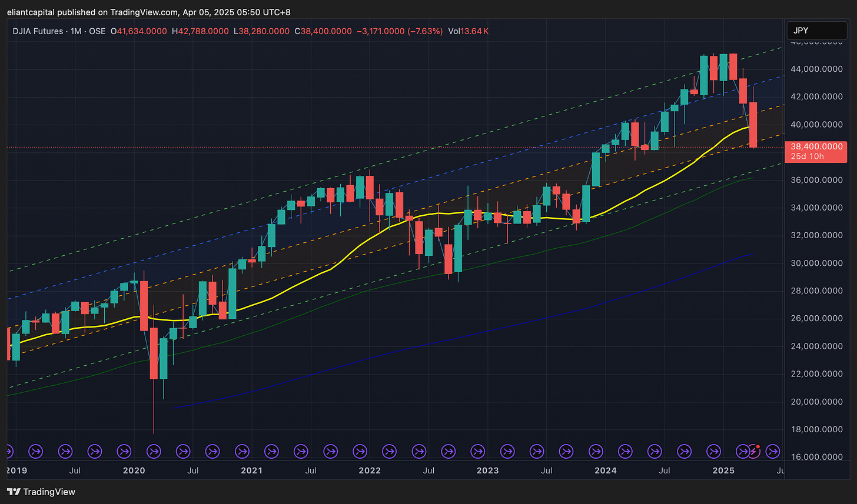Click the rollover marker for June 2022
Screen dimensions: 857x504
418,452
